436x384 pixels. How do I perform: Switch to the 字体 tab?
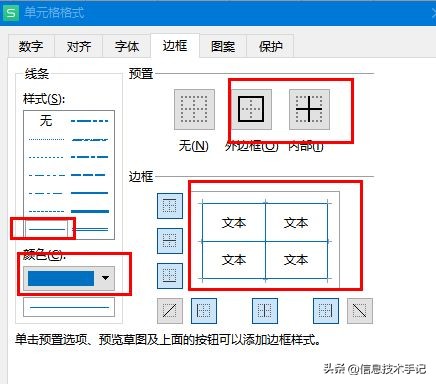[x=127, y=46]
